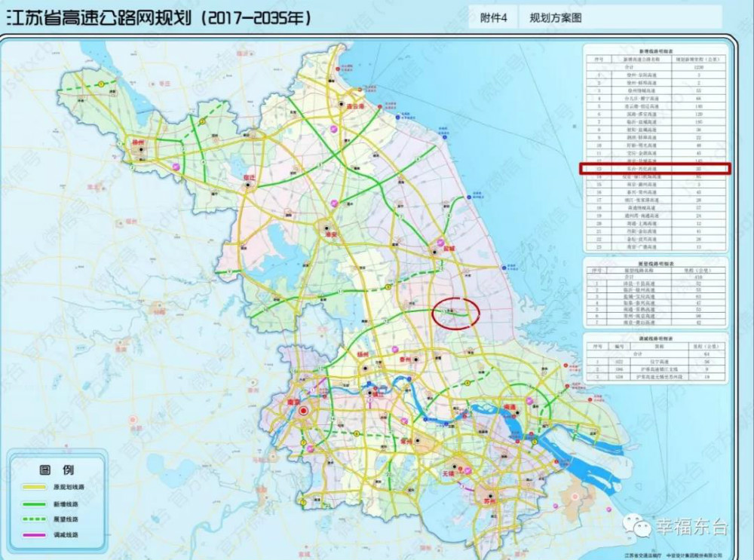Click the 宿迁 city label
The height and width of the screenshot is (560, 754).
coord(249,177)
